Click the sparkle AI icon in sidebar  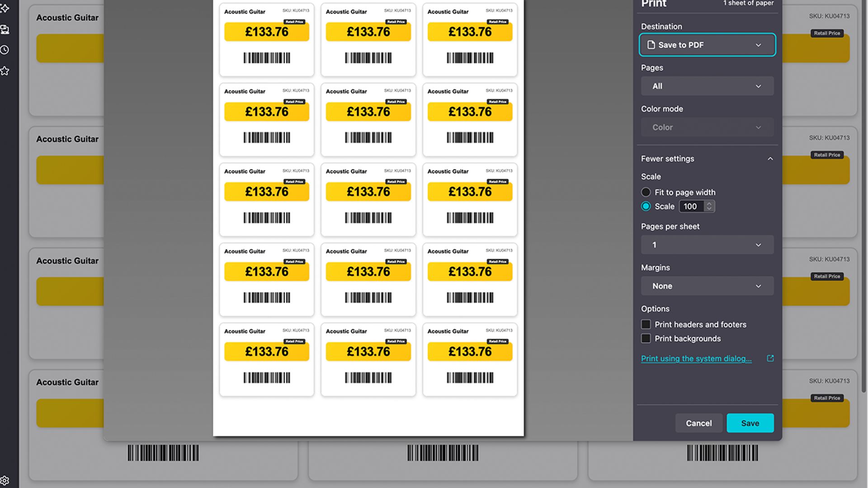[x=5, y=8]
